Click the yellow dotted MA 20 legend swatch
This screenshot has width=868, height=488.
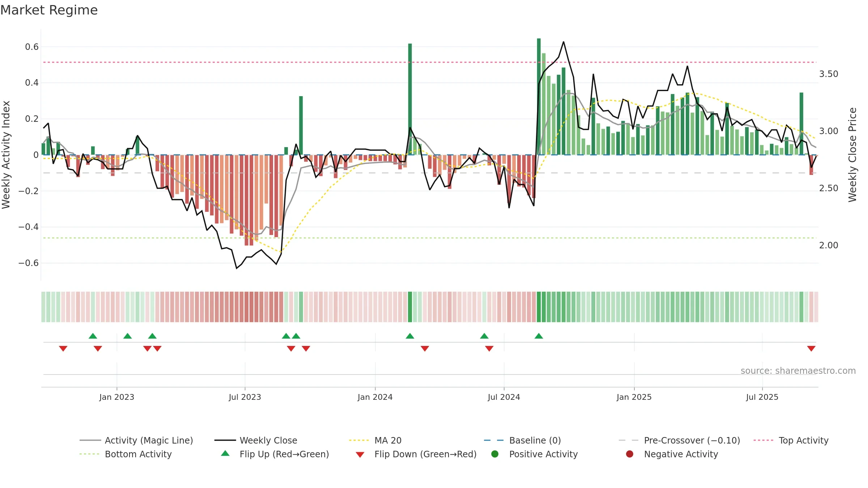click(359, 440)
